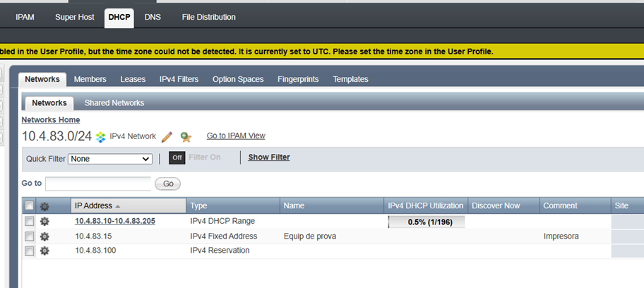Click the sort arrow on IP Address column
Image resolution: width=644 pixels, height=288 pixels.
tap(118, 206)
